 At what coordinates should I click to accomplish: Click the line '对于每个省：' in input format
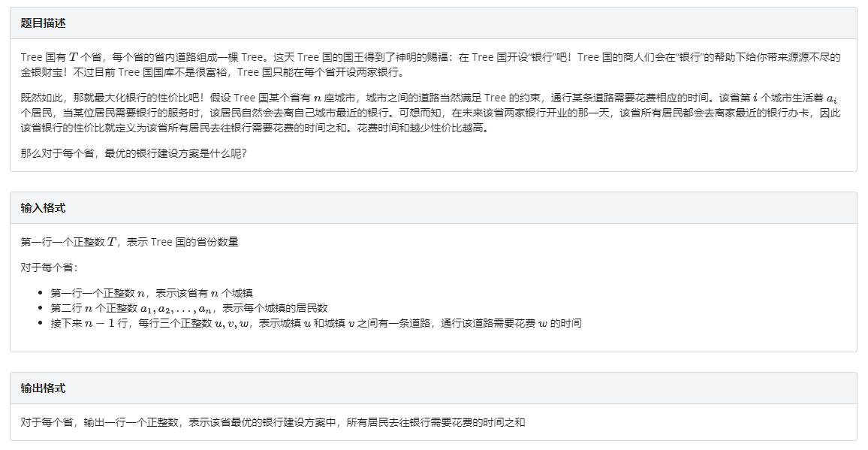point(50,267)
